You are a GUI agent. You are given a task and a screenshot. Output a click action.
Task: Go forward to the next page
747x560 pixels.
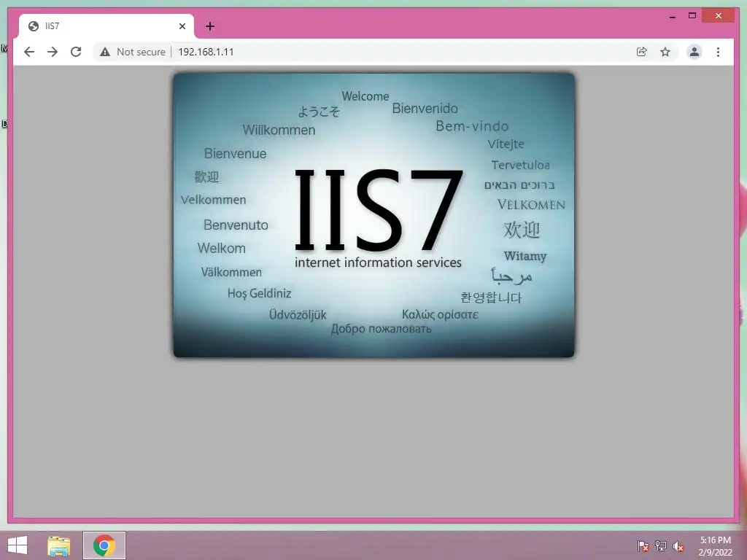[53, 52]
